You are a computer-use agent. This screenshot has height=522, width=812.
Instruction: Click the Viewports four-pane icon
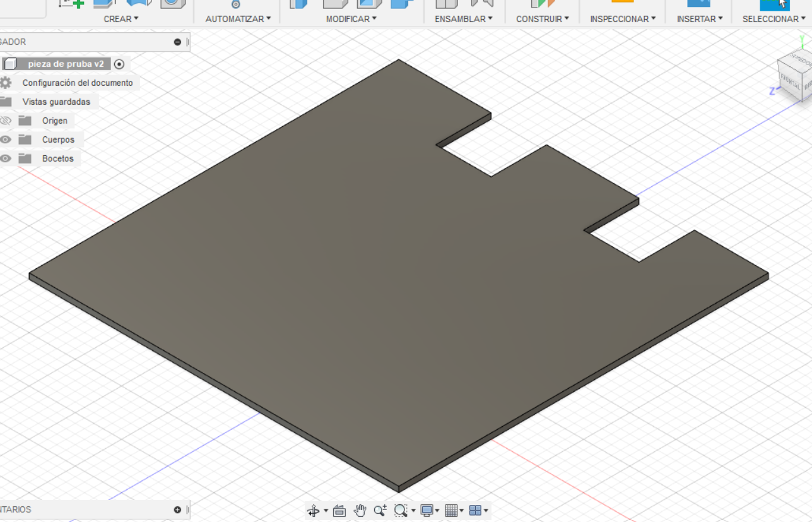coord(476,511)
